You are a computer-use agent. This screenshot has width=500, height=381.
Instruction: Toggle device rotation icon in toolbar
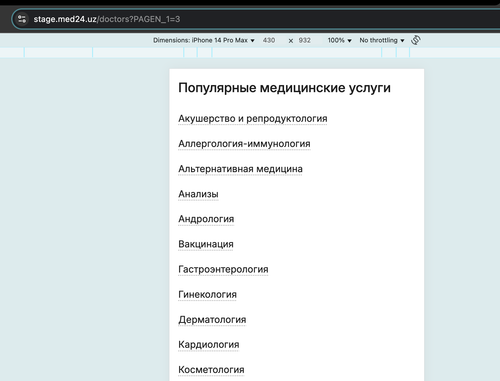[x=416, y=40]
